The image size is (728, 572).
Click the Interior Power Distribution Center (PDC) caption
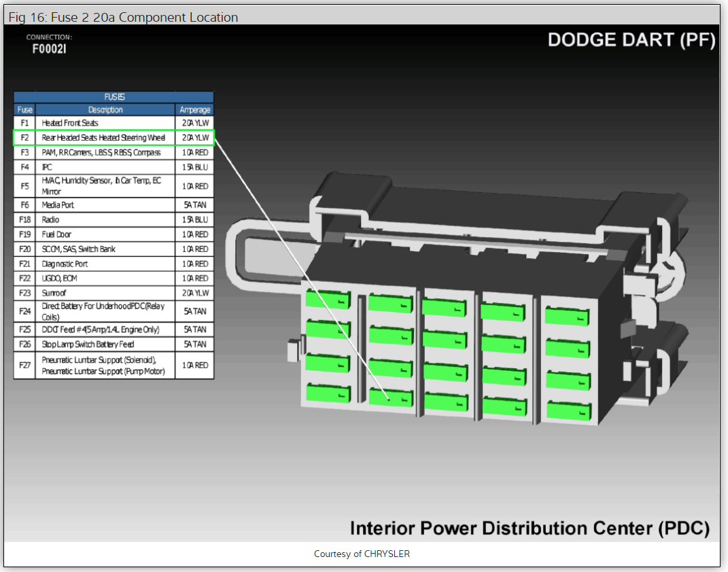click(530, 529)
